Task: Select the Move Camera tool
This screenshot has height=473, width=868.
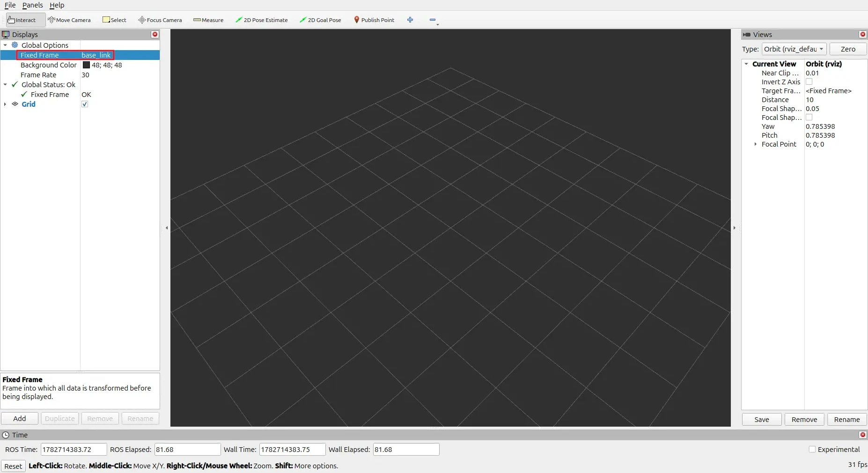Action: pyautogui.click(x=69, y=20)
